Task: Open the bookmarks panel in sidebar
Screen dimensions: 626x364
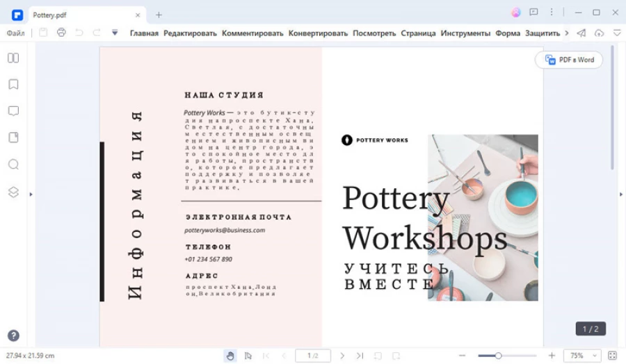Action: tap(13, 84)
